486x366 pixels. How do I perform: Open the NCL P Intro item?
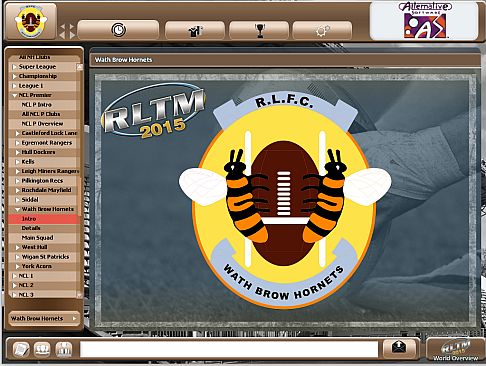tap(37, 105)
